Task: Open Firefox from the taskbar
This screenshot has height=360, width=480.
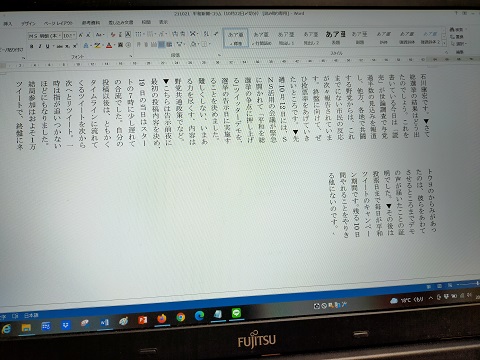Action: [162, 319]
